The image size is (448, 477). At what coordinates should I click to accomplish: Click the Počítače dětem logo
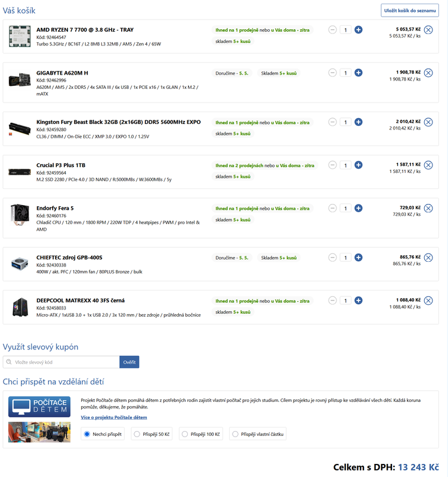(39, 407)
